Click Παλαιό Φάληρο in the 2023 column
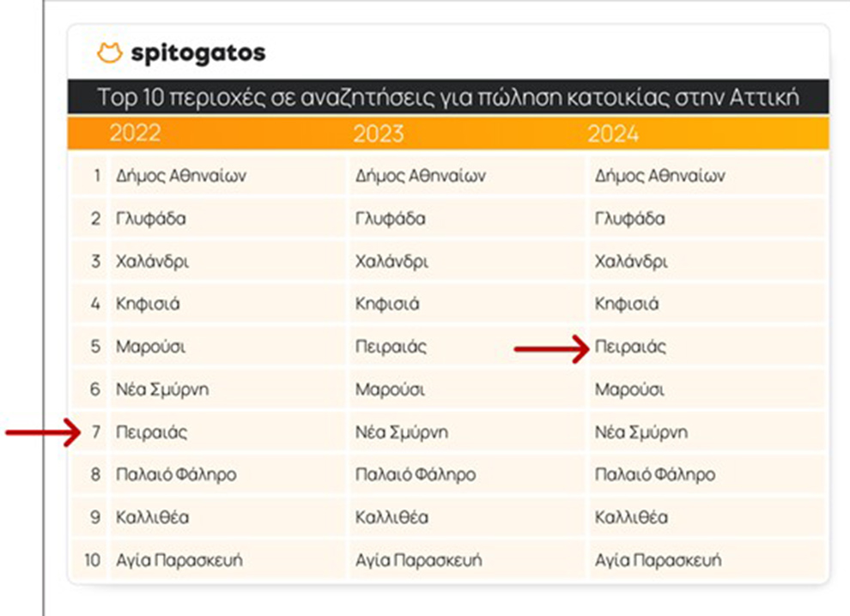Image resolution: width=850 pixels, height=616 pixels. (415, 475)
